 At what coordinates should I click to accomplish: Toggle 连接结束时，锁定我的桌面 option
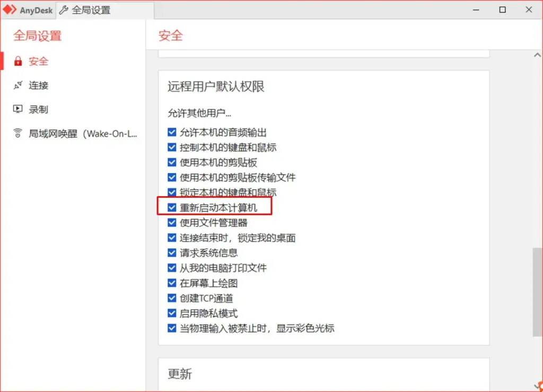click(172, 238)
